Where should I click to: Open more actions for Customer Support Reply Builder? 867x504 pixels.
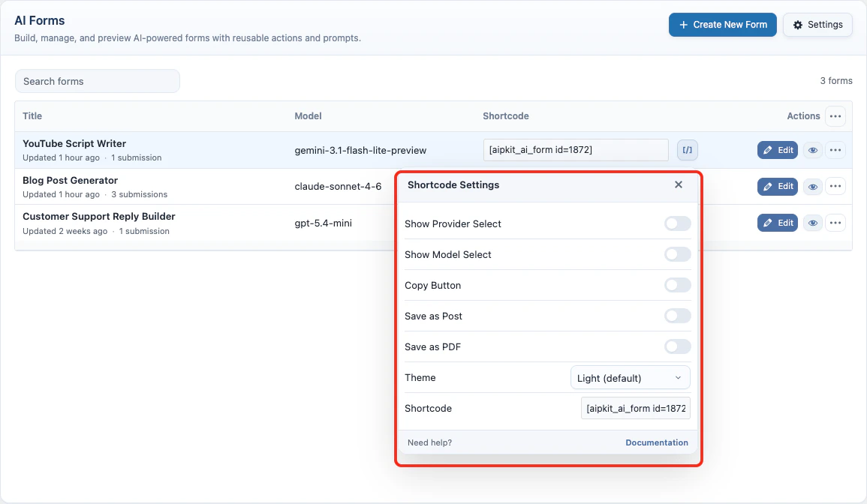click(x=835, y=223)
